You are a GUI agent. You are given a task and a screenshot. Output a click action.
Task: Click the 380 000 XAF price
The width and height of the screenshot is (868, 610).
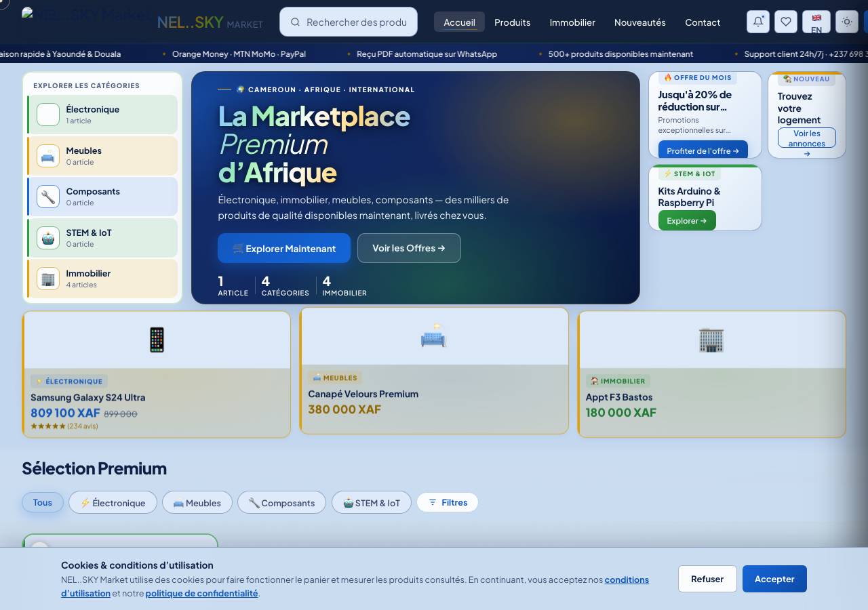344,409
